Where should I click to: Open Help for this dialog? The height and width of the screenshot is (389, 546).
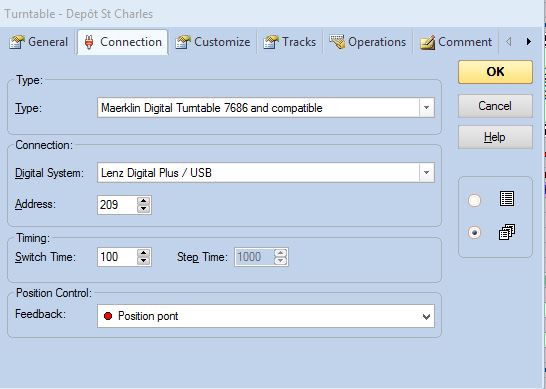click(x=495, y=137)
